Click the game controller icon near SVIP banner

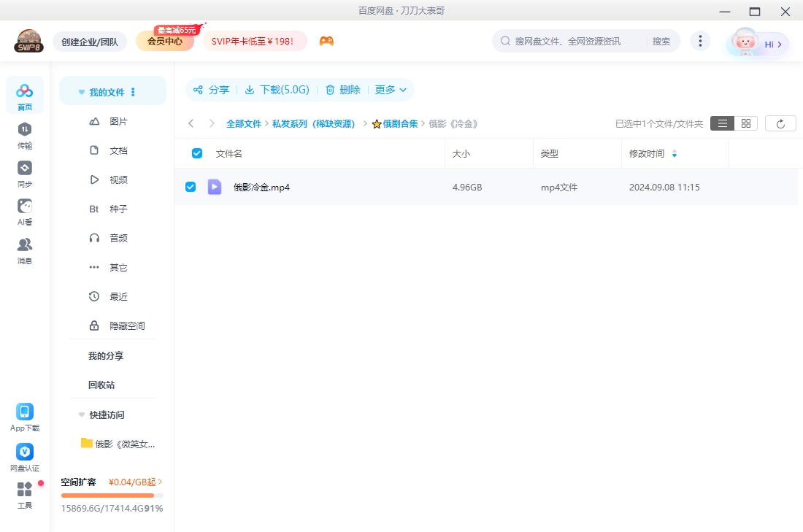click(326, 41)
